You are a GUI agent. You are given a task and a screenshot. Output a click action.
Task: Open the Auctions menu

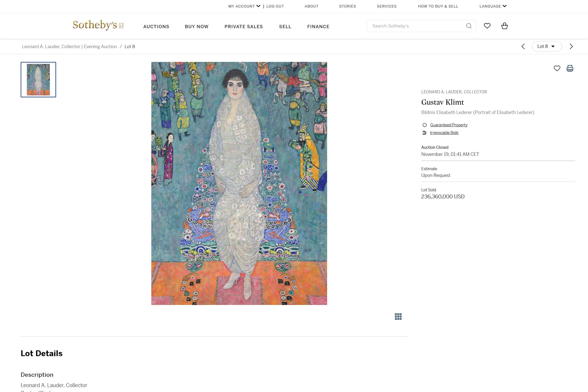(x=156, y=26)
